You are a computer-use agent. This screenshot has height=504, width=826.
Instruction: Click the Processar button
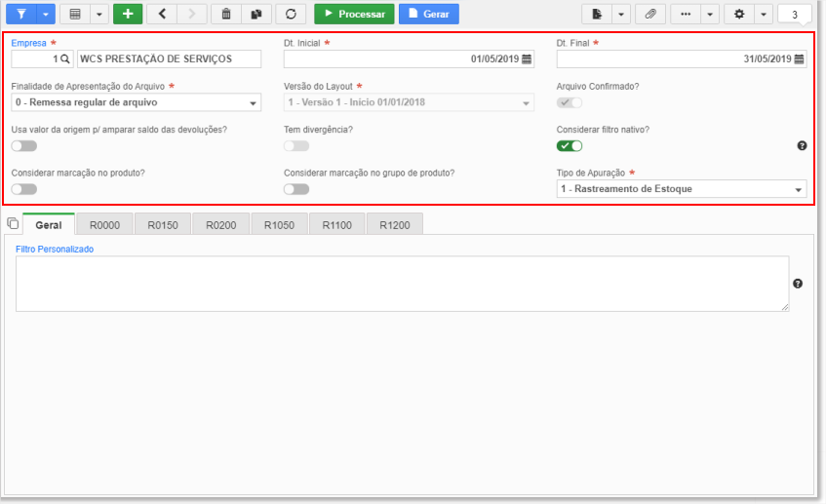[x=354, y=15]
